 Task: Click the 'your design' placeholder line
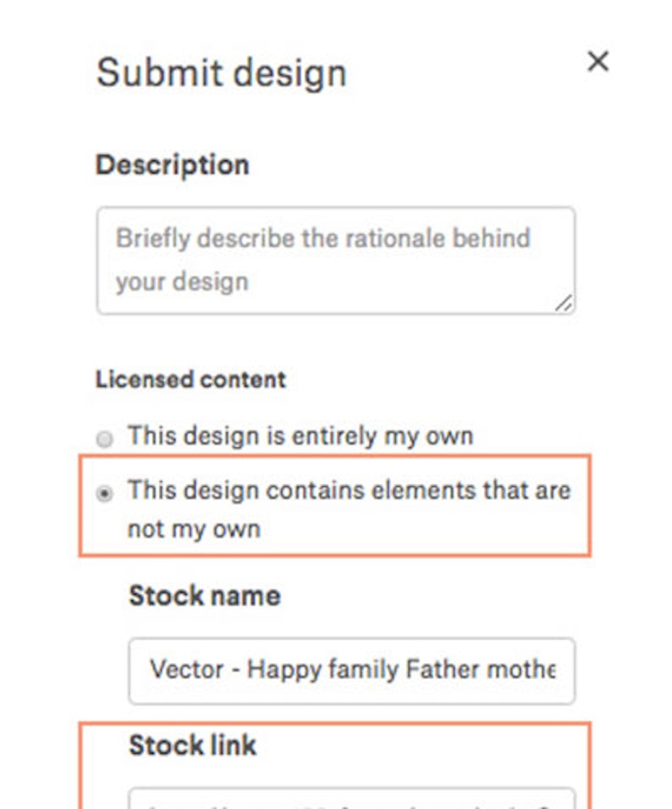click(182, 282)
